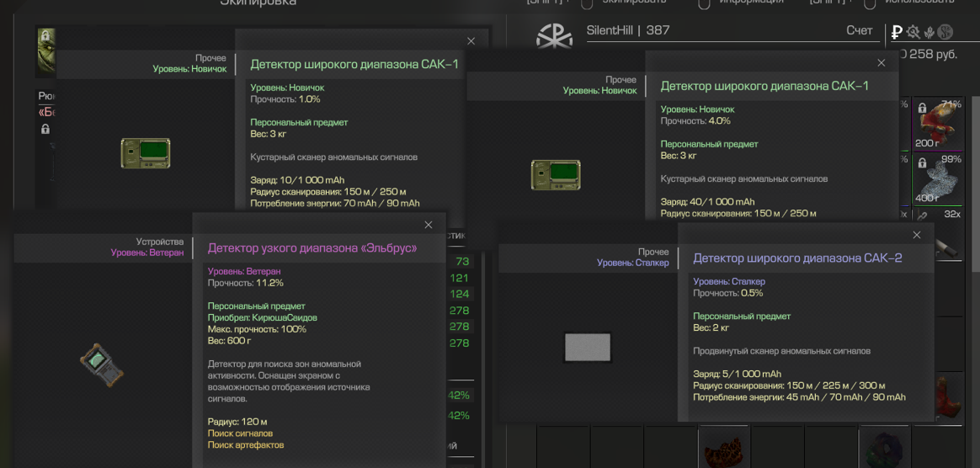The height and width of the screenshot is (468, 980).
Task: Click the Устройства category label
Action: pos(160,242)
